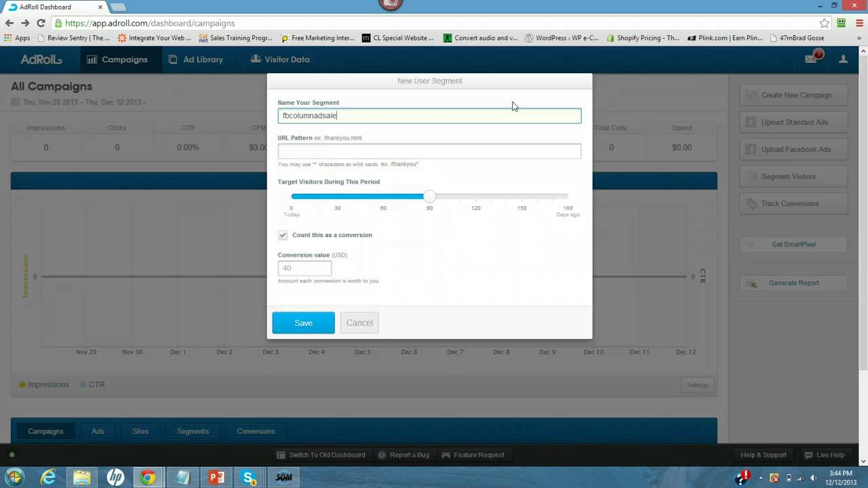Toggle Count this as a conversion
The image size is (868, 488).
tap(283, 235)
